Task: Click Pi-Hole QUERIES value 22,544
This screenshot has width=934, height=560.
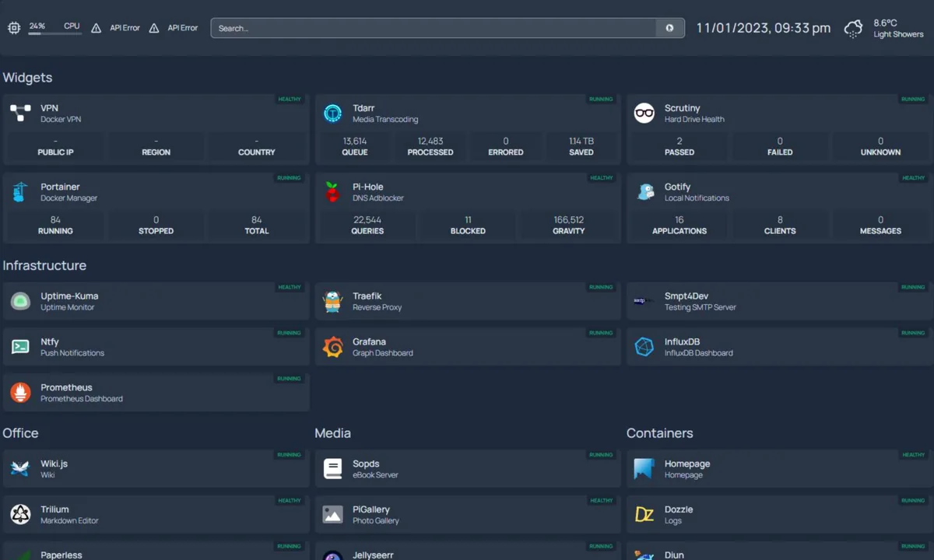Action: [367, 220]
